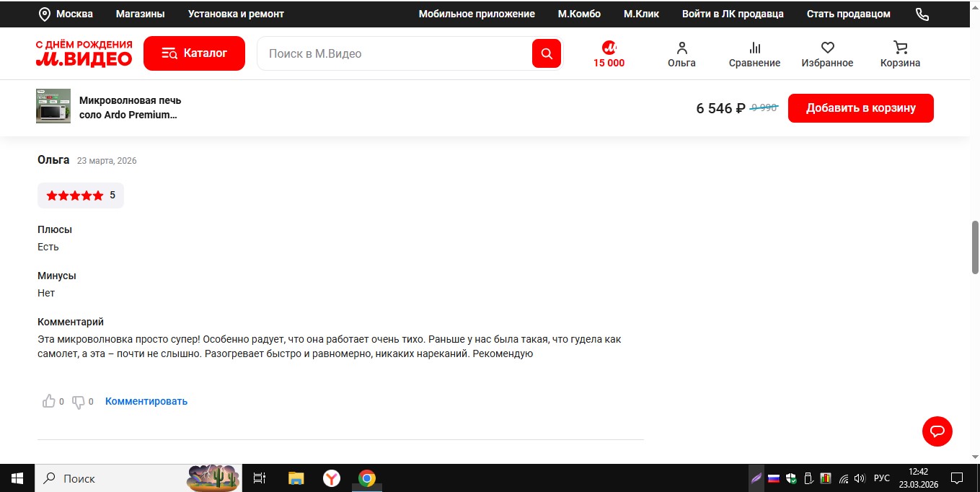
Task: Open Установка и ремонт link
Action: [x=236, y=14]
